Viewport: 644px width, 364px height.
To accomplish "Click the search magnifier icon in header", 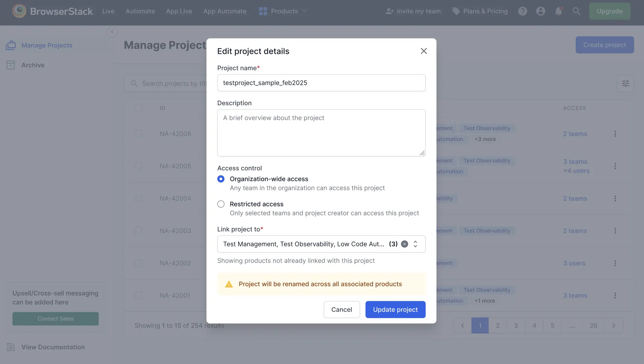I will tap(576, 11).
